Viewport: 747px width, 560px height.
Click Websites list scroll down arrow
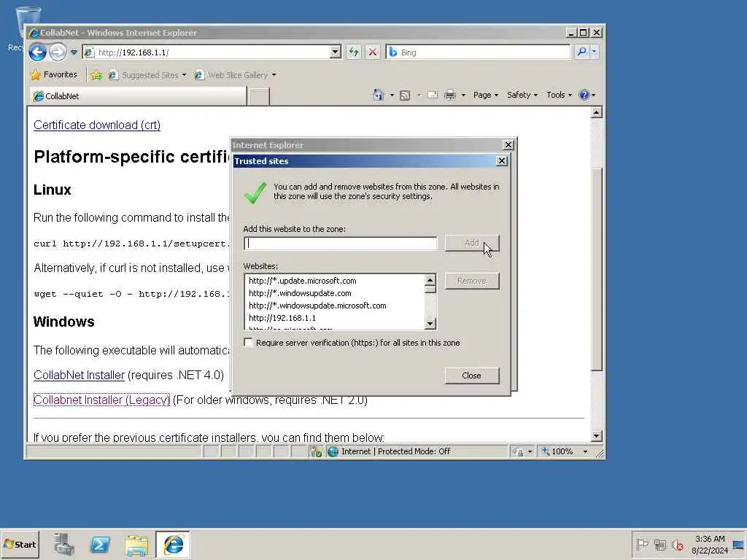click(x=430, y=324)
